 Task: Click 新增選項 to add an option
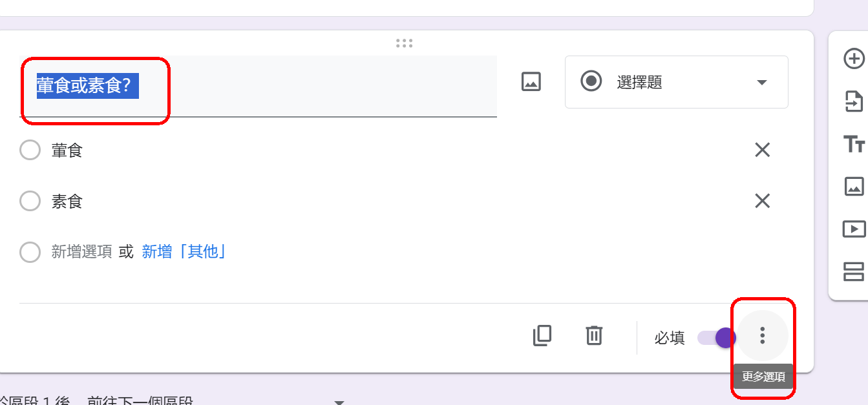(x=81, y=252)
